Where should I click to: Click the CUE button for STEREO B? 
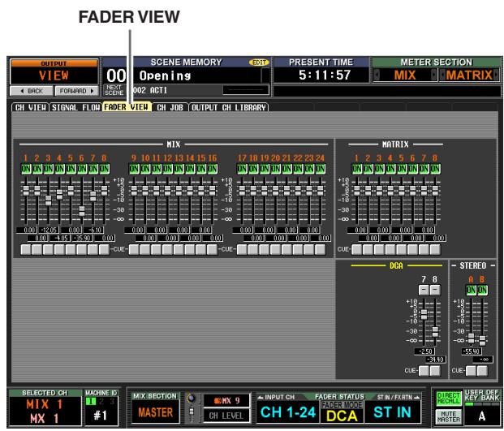[482, 371]
